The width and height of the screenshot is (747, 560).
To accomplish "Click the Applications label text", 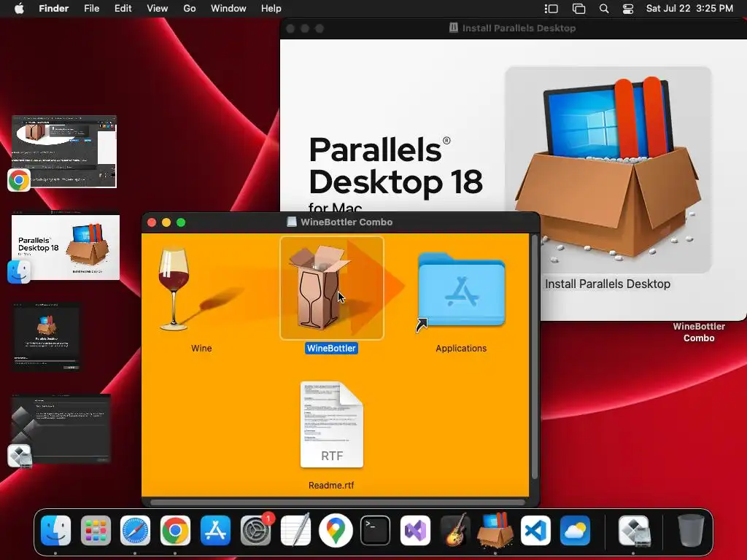I will point(461,348).
